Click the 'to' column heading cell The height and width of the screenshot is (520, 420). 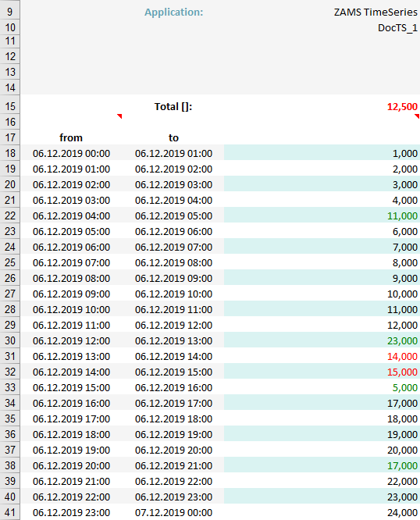[x=173, y=137]
